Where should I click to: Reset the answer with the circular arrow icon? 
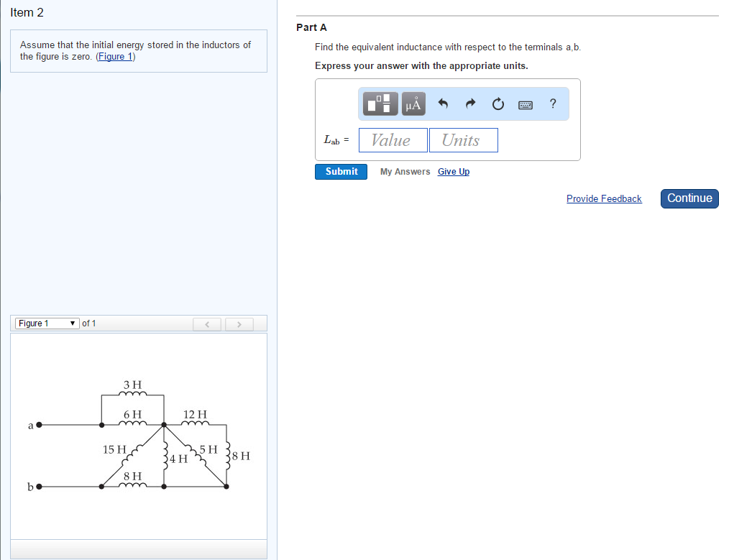tap(498, 104)
